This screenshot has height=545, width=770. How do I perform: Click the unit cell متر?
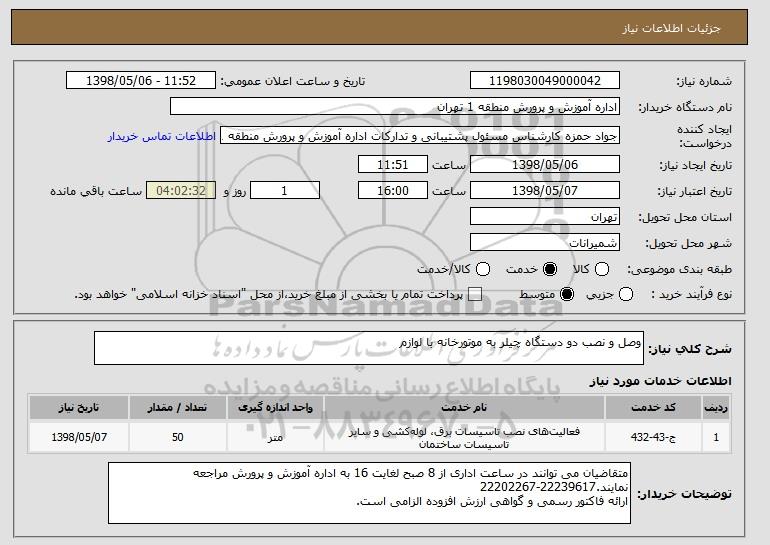(x=275, y=437)
